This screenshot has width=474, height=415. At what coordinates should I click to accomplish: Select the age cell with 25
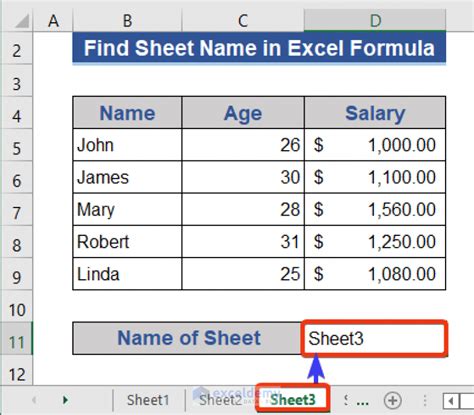(x=243, y=274)
